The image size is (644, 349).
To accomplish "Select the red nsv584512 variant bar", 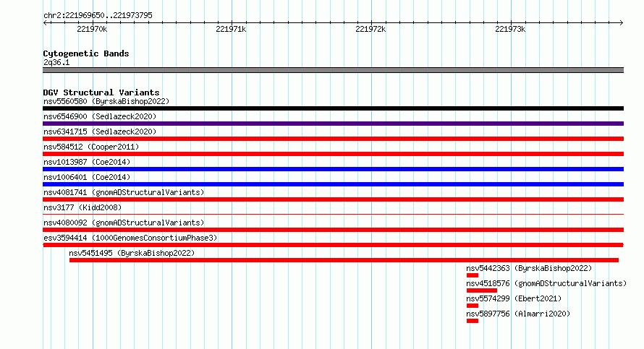I will [x=333, y=154].
